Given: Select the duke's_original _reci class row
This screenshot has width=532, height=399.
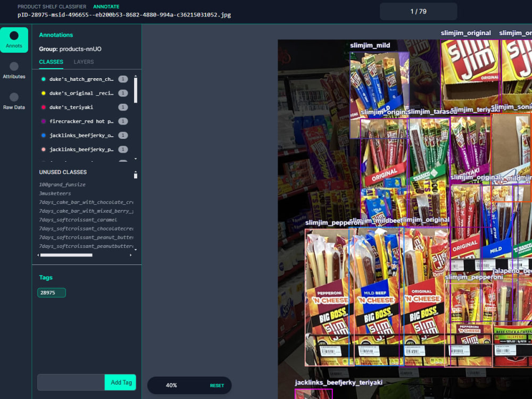Looking at the screenshot, I should click(x=84, y=93).
